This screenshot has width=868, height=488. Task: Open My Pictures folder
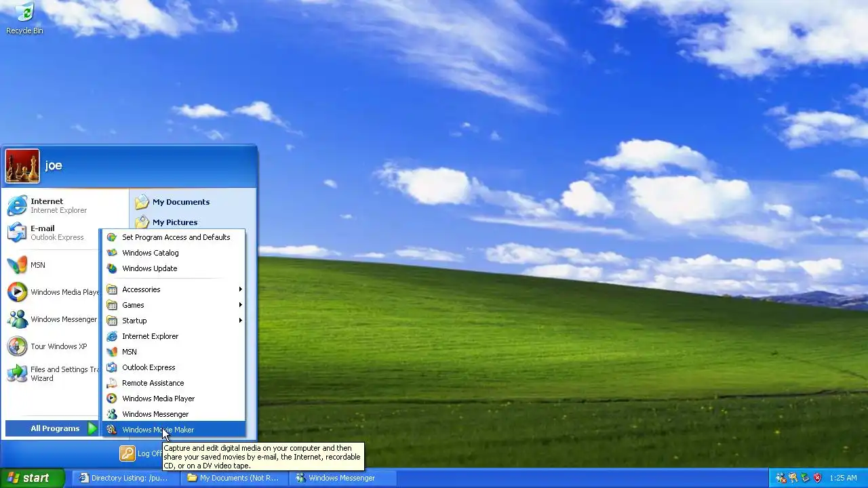tap(193, 222)
